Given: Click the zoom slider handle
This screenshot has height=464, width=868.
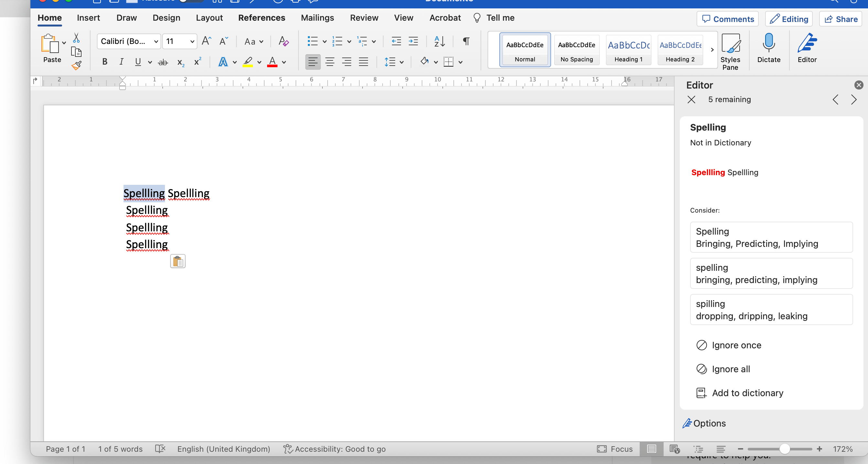Looking at the screenshot, I should pos(785,448).
